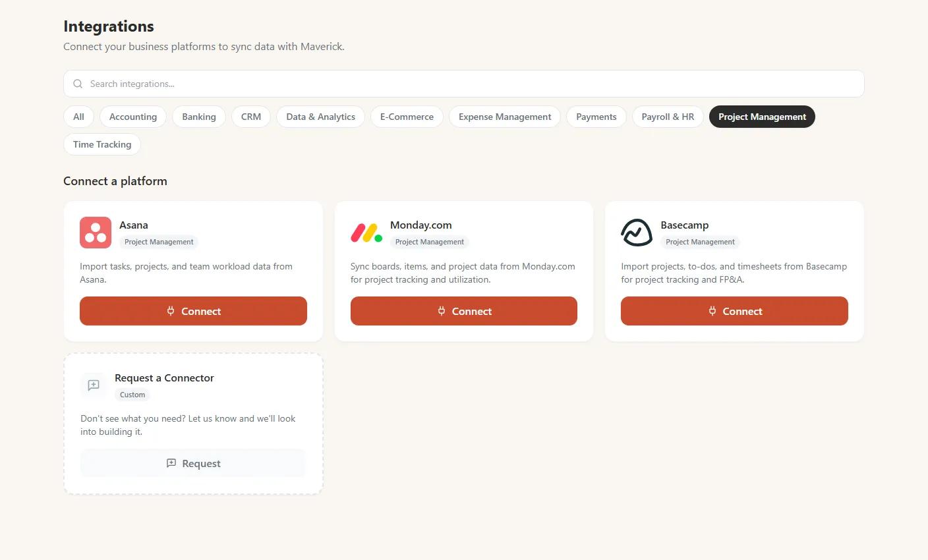Select the Payments filter
The width and height of the screenshot is (928, 560).
pyautogui.click(x=596, y=117)
